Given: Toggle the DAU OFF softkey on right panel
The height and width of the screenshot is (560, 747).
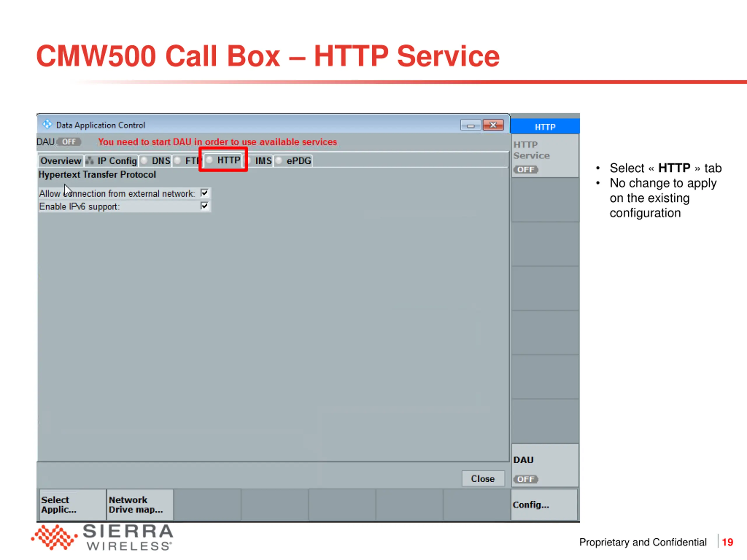Looking at the screenshot, I should pos(545,466).
